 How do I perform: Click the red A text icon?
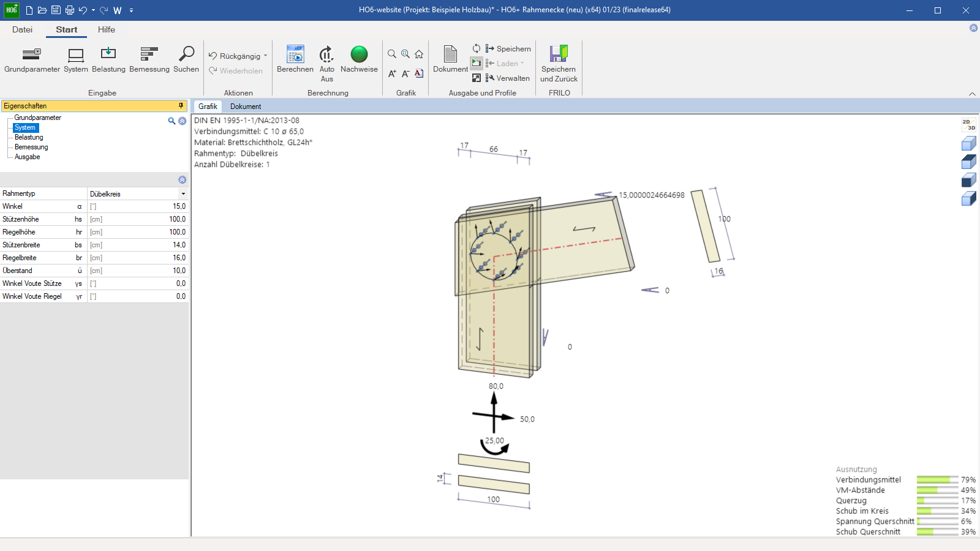point(419,73)
